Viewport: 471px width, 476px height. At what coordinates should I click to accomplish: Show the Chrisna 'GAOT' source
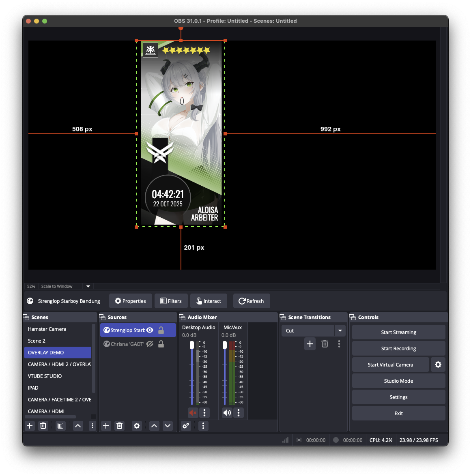(x=150, y=344)
